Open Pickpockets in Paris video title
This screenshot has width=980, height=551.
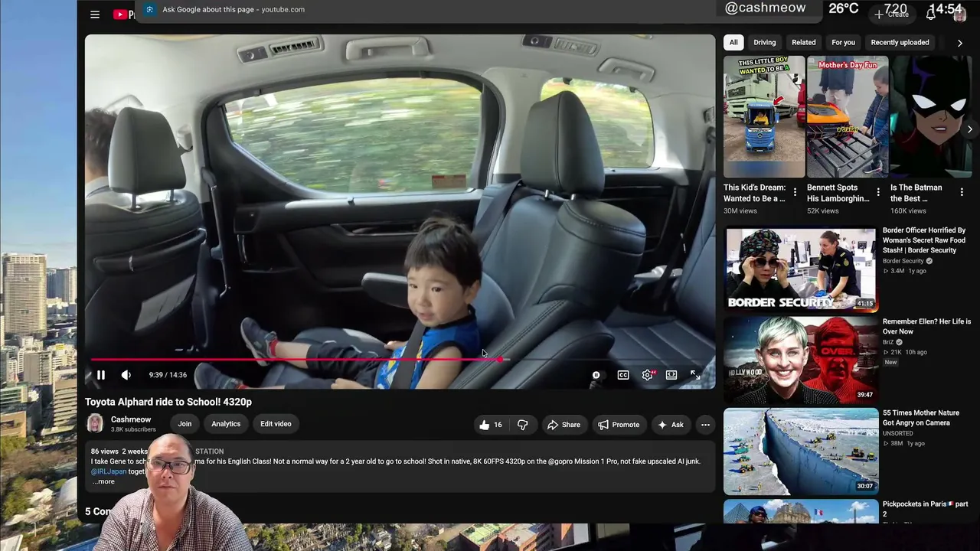tap(926, 509)
